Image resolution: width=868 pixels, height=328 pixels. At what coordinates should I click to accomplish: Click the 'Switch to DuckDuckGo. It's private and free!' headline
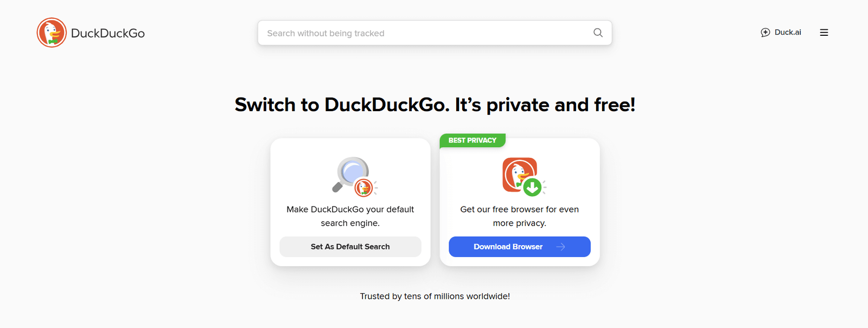pos(435,105)
